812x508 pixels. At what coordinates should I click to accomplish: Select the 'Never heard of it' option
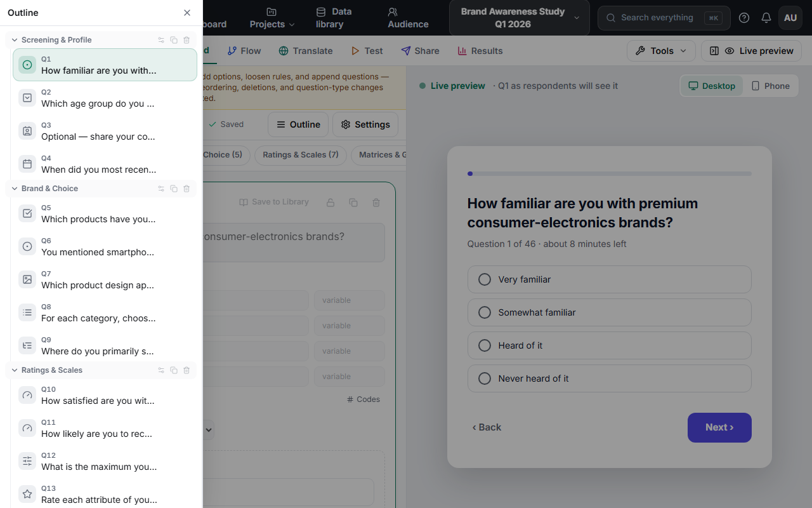pos(609,378)
